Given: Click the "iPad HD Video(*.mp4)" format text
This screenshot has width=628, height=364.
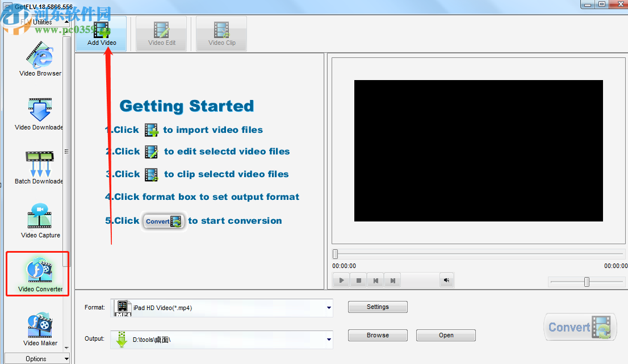Looking at the screenshot, I should click(x=162, y=308).
